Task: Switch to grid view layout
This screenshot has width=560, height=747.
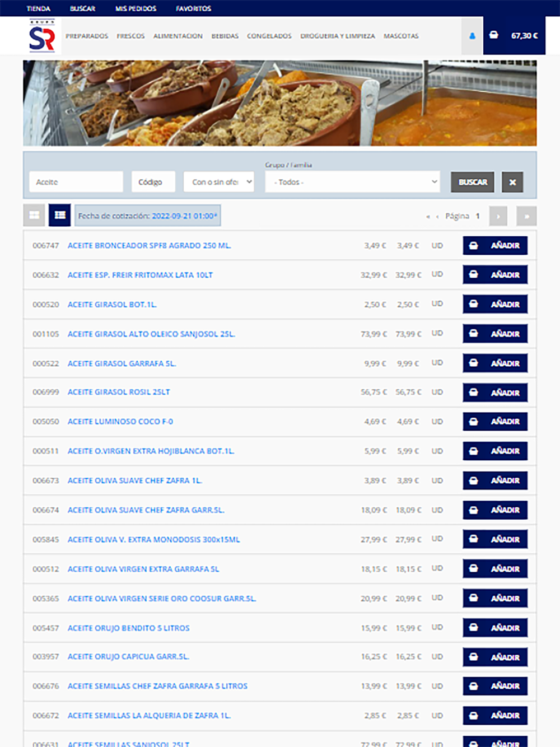Action: tap(34, 216)
